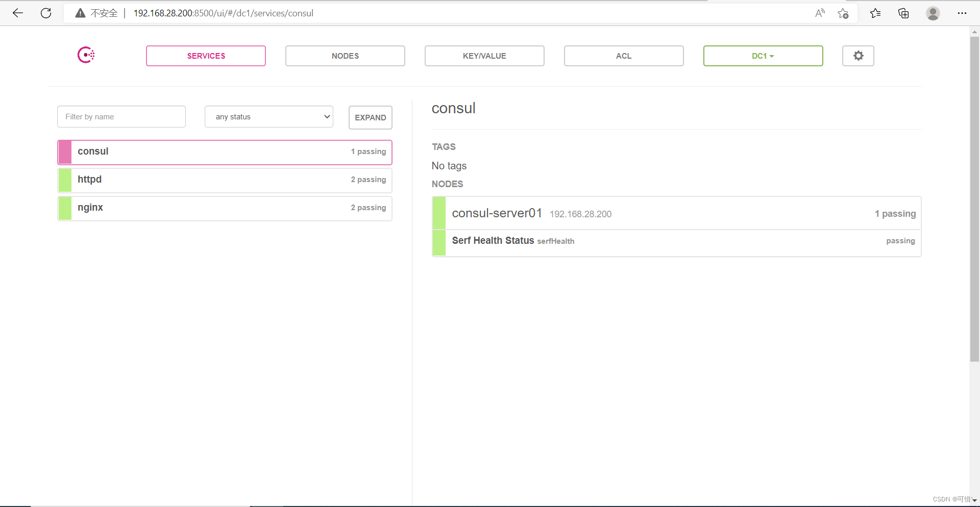Click the vertical scrollbar thumb

[x=974, y=199]
